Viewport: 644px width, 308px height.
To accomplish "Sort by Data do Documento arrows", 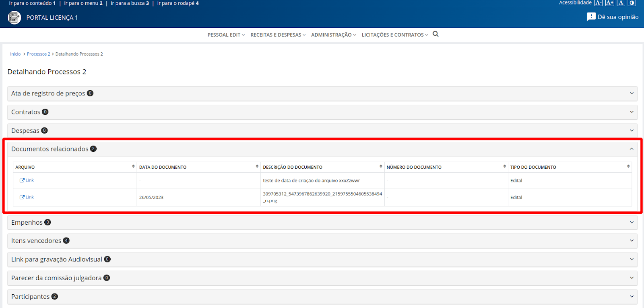I will pos(257,166).
